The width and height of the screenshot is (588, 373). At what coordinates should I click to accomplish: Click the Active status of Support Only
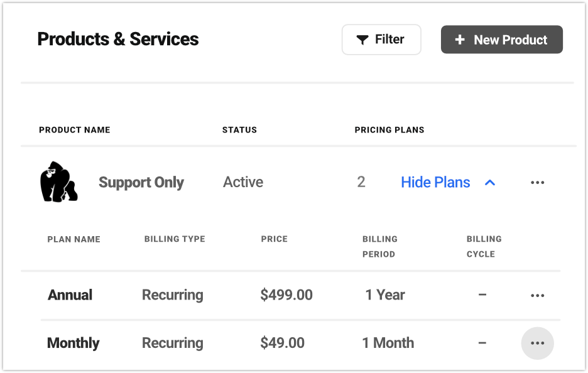[242, 182]
